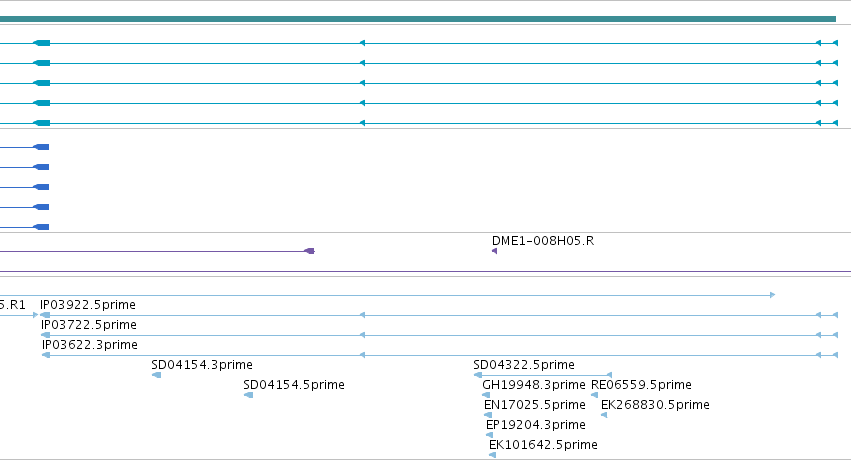Click the long right-pointing light blue arrow's head

point(772,295)
